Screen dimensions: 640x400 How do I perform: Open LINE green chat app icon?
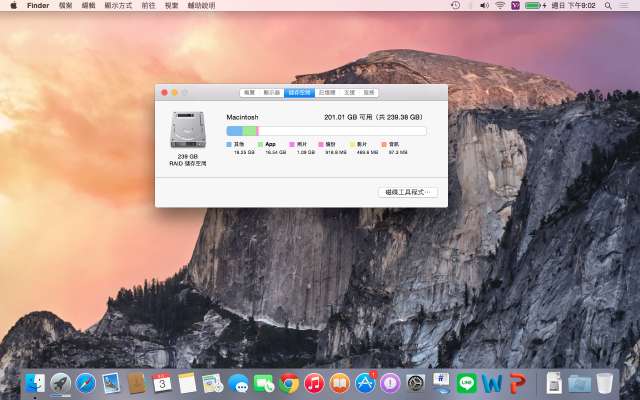[467, 384]
